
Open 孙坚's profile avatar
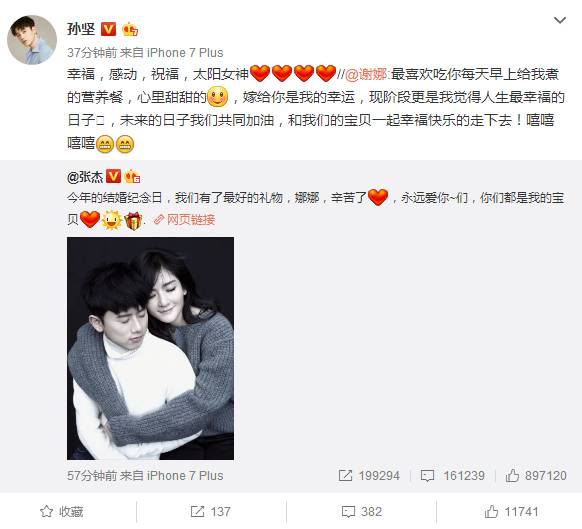[x=32, y=40]
